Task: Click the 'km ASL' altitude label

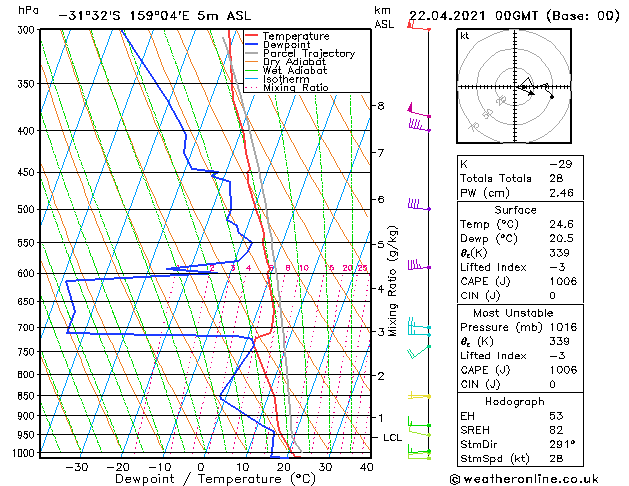Action: [x=384, y=17]
